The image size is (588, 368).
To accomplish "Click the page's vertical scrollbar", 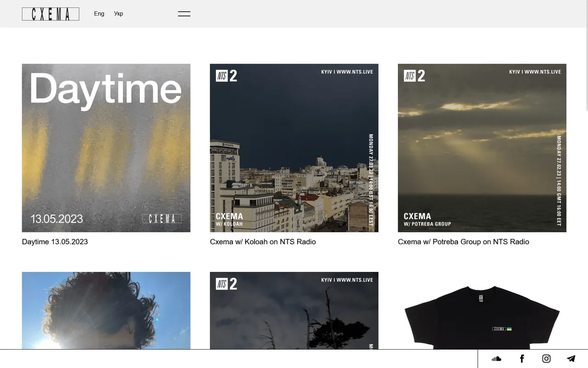I will pyautogui.click(x=586, y=55).
